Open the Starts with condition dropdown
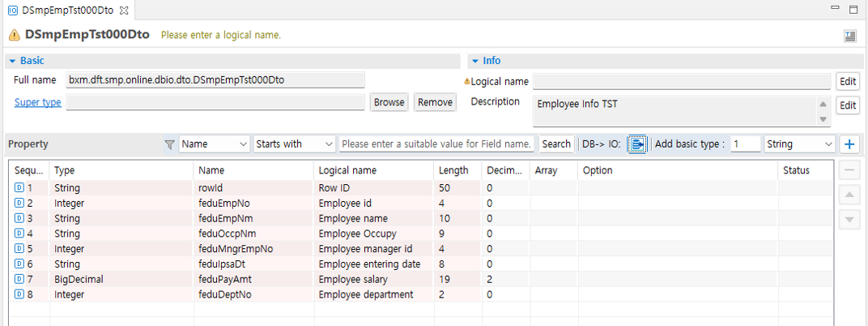 click(294, 144)
